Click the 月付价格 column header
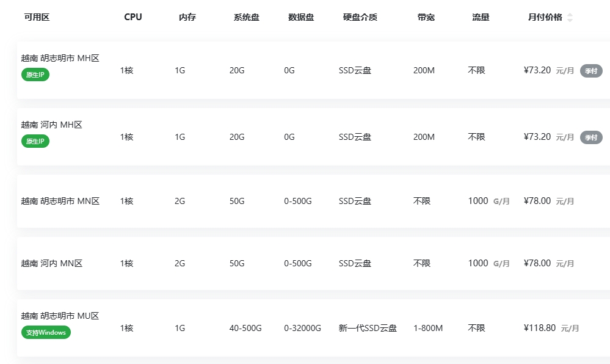Image resolution: width=610 pixels, height=364 pixels. [545, 17]
